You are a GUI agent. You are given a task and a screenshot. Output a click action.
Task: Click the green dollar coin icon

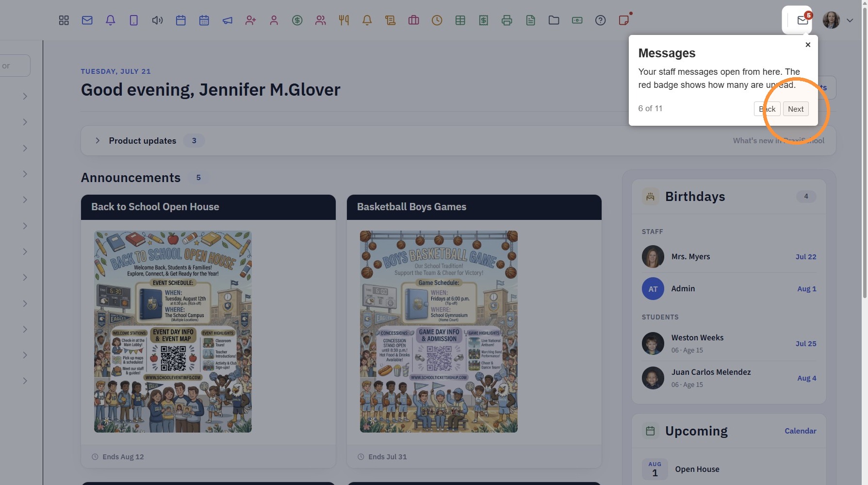pos(297,20)
